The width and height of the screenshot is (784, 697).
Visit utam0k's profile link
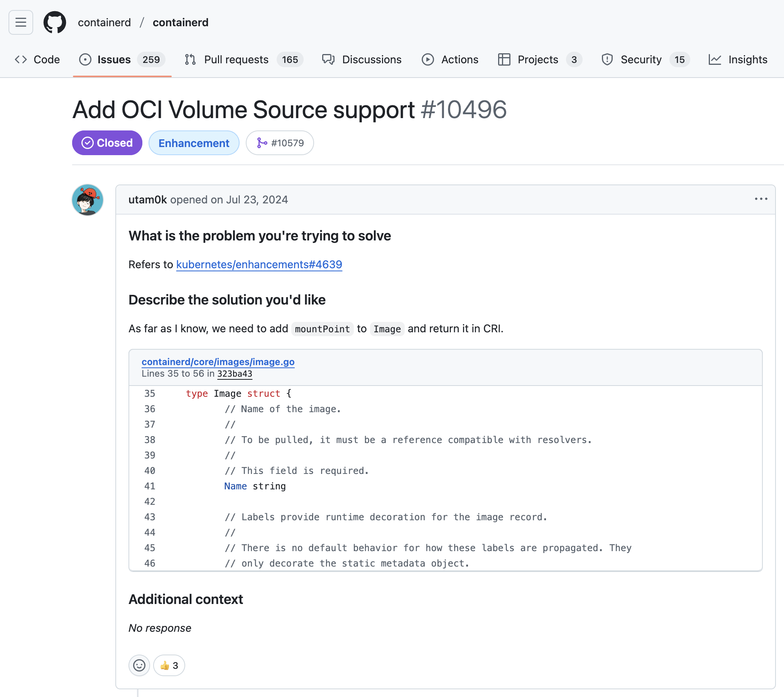tap(148, 200)
